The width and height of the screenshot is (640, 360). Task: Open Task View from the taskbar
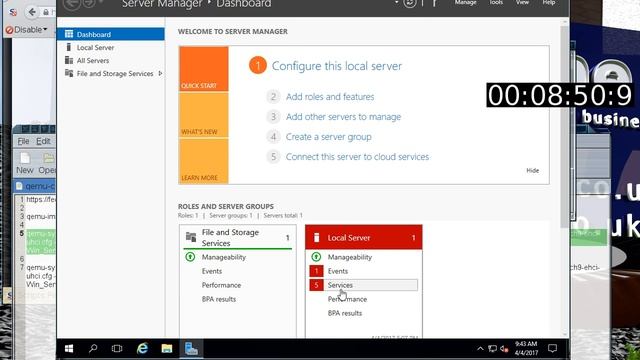(117, 349)
